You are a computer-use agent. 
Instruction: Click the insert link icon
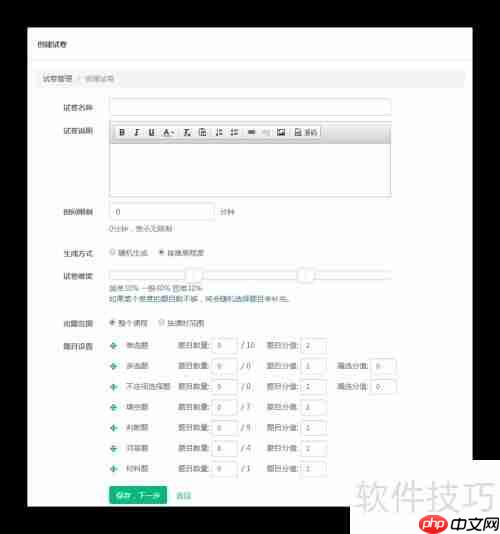(x=251, y=132)
